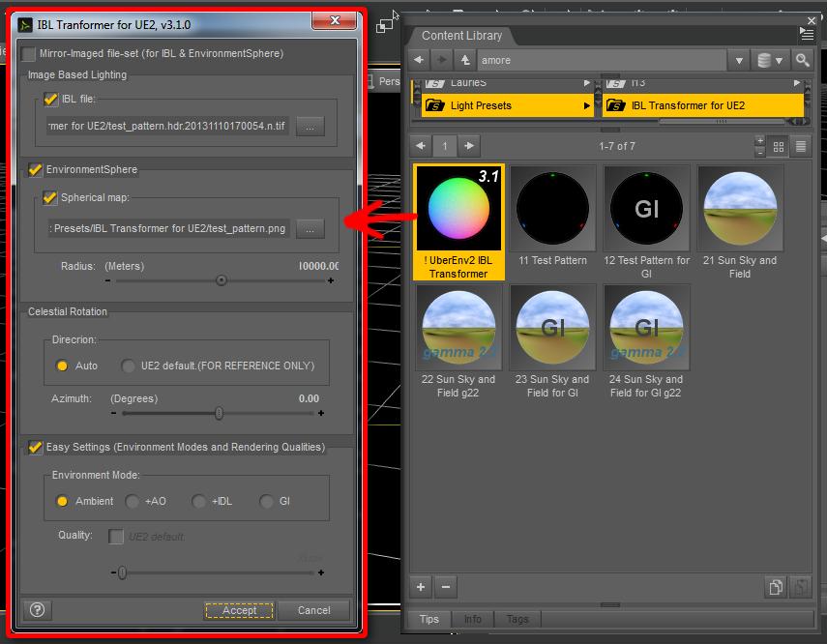Click the copy documents icon at bottom right
The height and width of the screenshot is (644, 827).
tap(776, 587)
